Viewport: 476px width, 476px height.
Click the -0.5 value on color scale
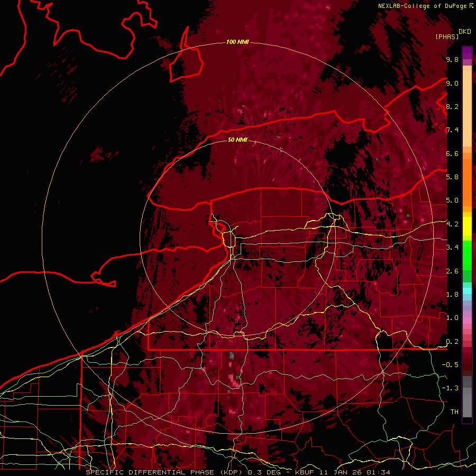(450, 365)
